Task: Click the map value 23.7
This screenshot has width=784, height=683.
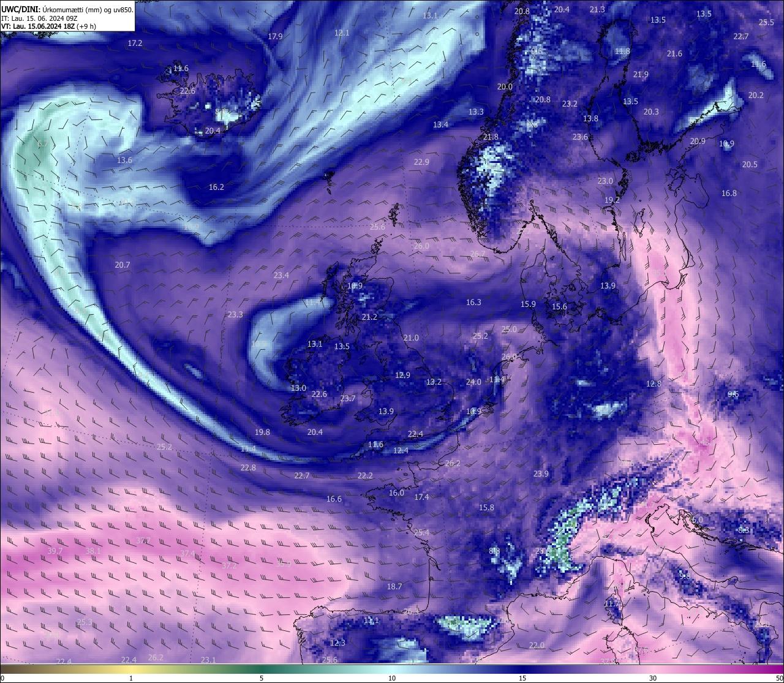Action: pyautogui.click(x=348, y=399)
